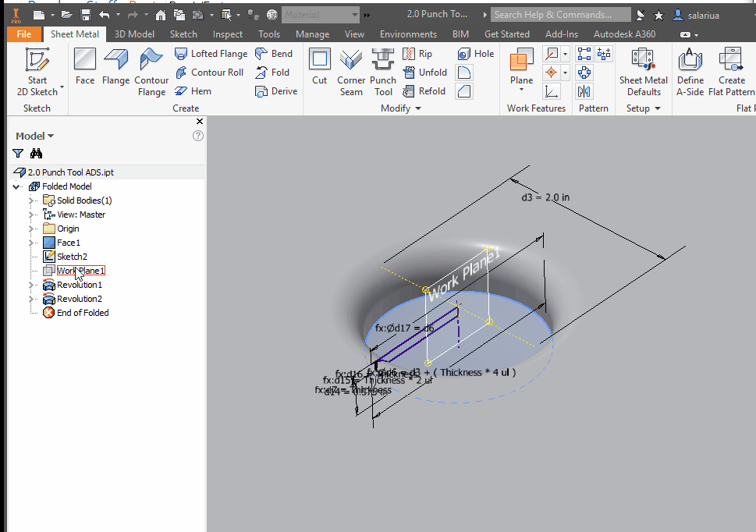Click the d3 = 2.0 in dimension
This screenshot has width=756, height=532.
point(545,197)
